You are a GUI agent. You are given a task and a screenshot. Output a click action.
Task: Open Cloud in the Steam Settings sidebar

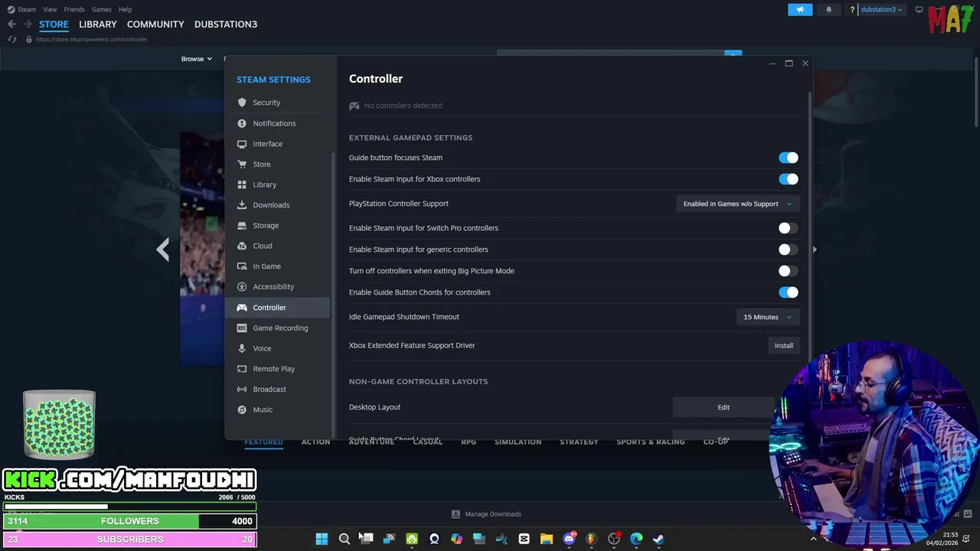[279, 246]
